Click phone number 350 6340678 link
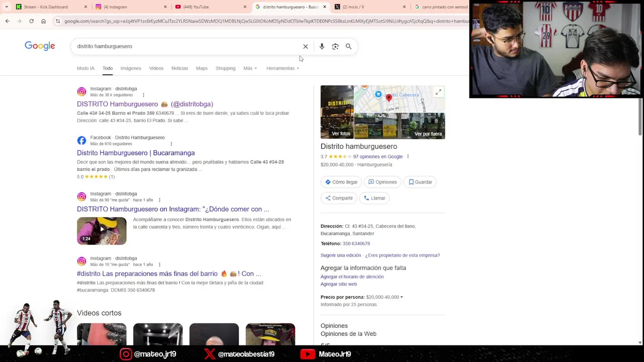Screen dimensions: 644x362 [x=356, y=243]
